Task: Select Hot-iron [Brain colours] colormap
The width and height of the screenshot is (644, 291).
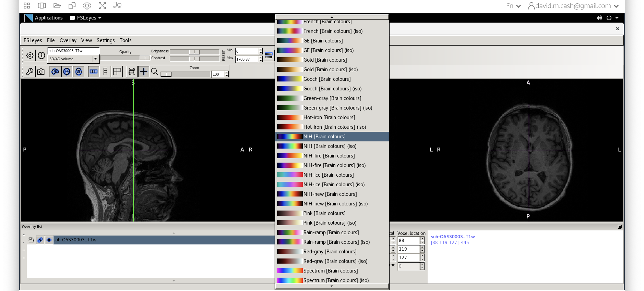Action: [x=332, y=117]
